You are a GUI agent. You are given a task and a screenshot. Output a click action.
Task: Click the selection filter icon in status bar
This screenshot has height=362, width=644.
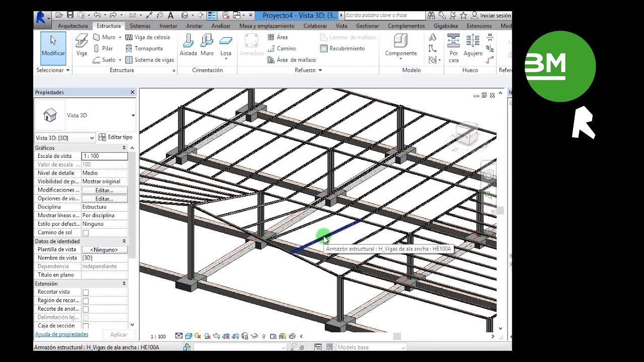pos(293,347)
